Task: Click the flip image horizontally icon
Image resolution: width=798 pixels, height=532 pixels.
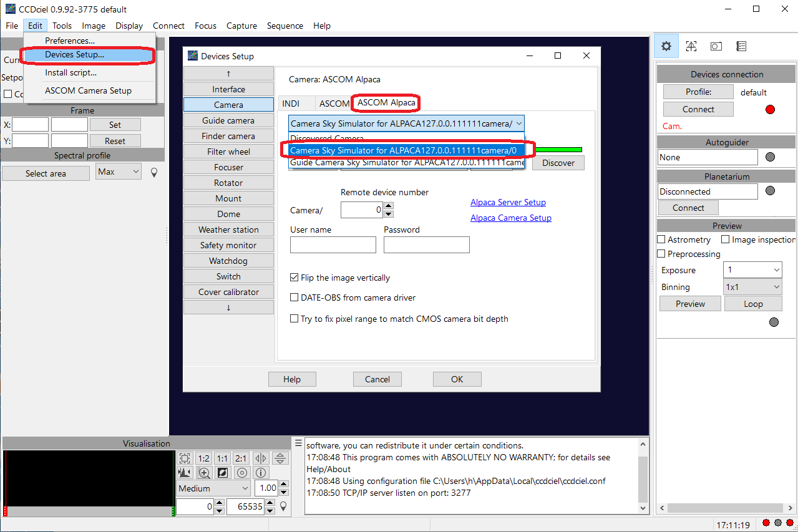Action: 261,458
